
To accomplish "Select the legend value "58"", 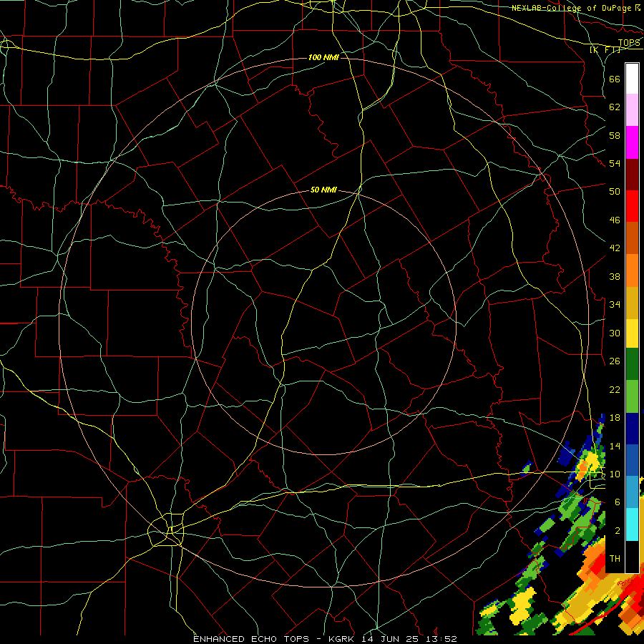I will [x=615, y=135].
